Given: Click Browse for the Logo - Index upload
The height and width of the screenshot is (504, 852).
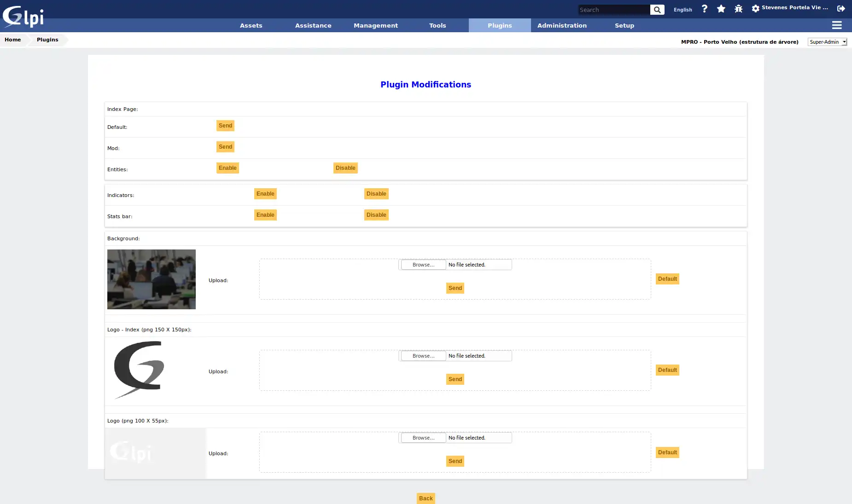Looking at the screenshot, I should pyautogui.click(x=422, y=356).
